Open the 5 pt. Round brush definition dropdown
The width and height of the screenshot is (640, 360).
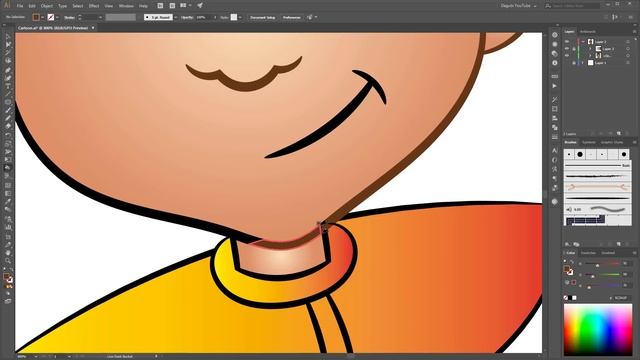(x=176, y=17)
